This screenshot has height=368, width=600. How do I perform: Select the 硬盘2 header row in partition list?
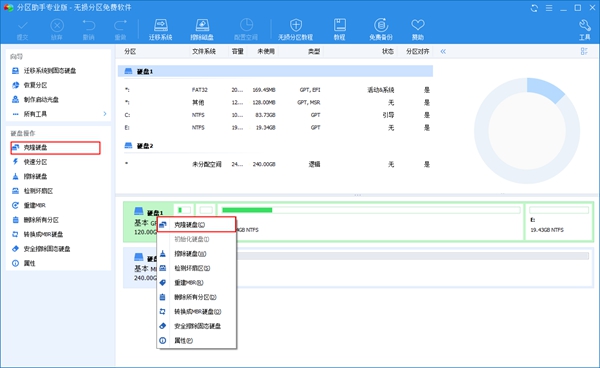tap(276, 146)
